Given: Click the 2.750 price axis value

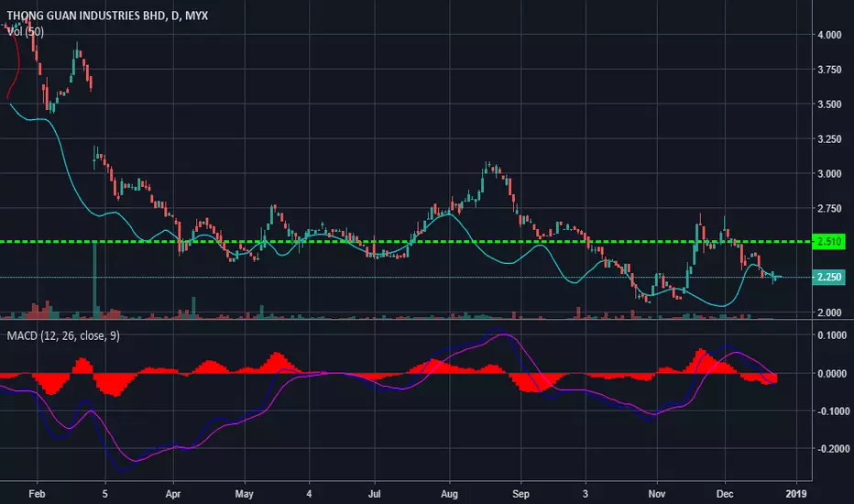Looking at the screenshot, I should tap(829, 209).
